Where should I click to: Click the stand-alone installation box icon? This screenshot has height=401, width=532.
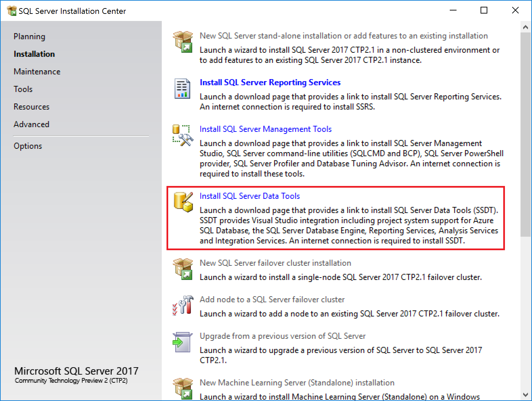[x=183, y=42]
